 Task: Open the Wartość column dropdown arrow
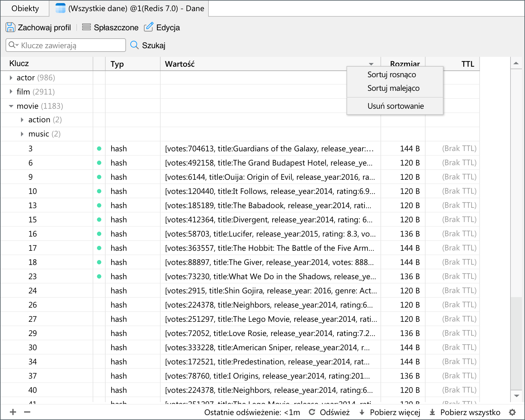(371, 64)
